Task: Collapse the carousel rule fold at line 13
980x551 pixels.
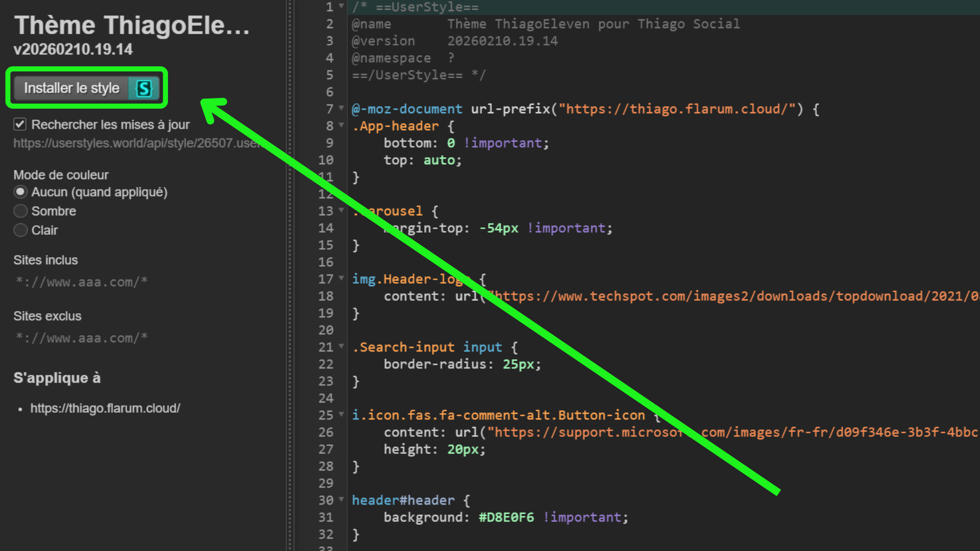Action: click(x=341, y=210)
